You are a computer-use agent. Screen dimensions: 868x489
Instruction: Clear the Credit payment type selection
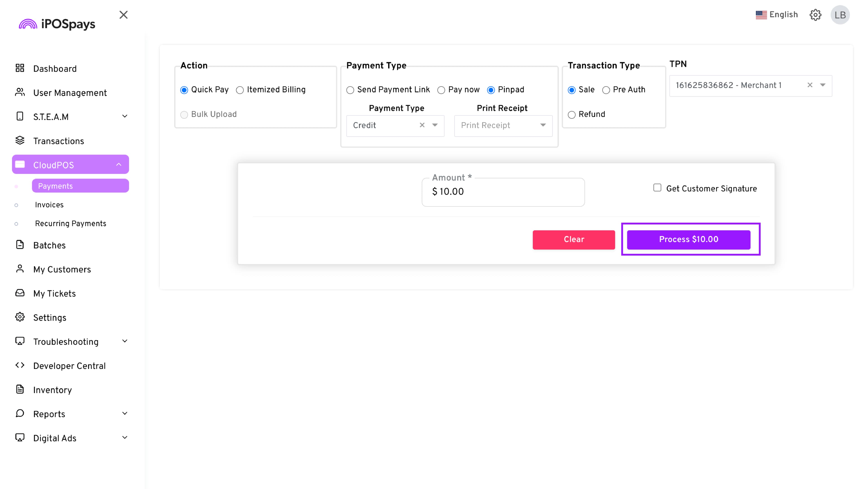(422, 125)
